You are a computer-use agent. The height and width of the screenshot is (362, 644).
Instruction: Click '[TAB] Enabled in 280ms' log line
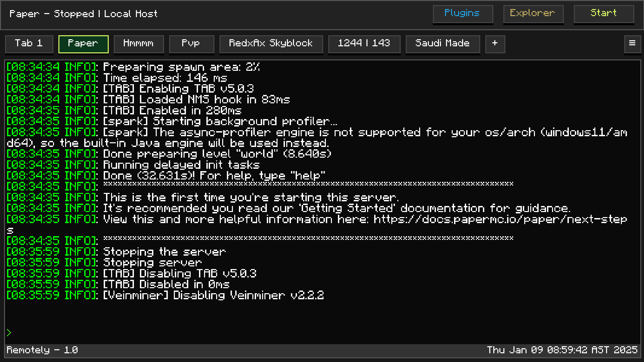click(x=124, y=110)
